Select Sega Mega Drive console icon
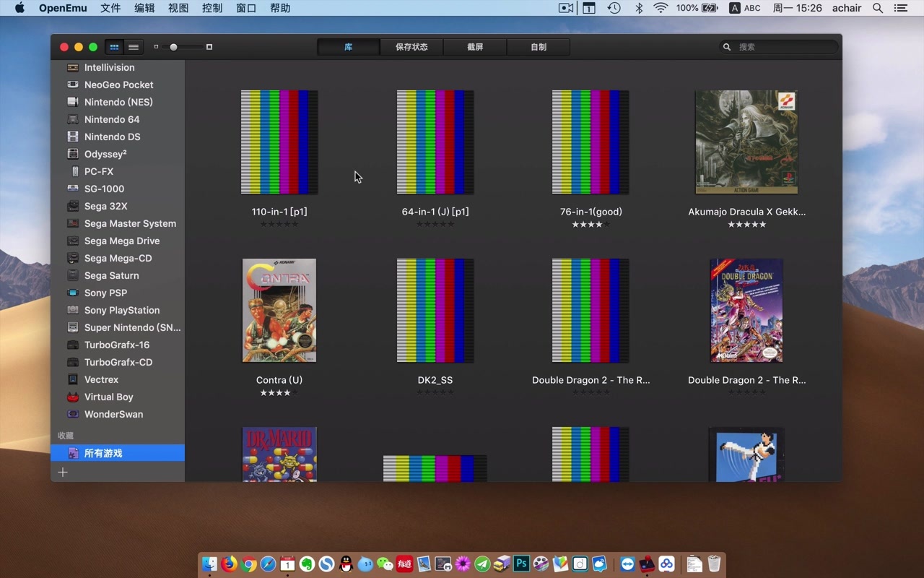Screen dimensions: 924x578 73,241
